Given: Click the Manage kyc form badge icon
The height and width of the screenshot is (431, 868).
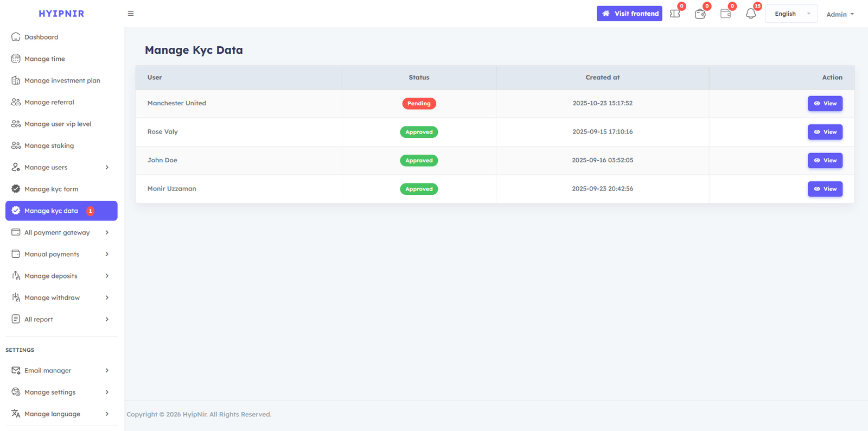Looking at the screenshot, I should click(16, 189).
